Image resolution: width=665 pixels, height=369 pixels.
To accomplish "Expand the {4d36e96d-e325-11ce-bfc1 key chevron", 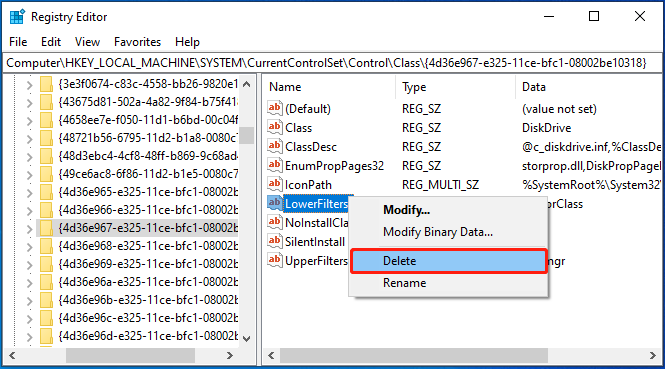I will (x=29, y=337).
